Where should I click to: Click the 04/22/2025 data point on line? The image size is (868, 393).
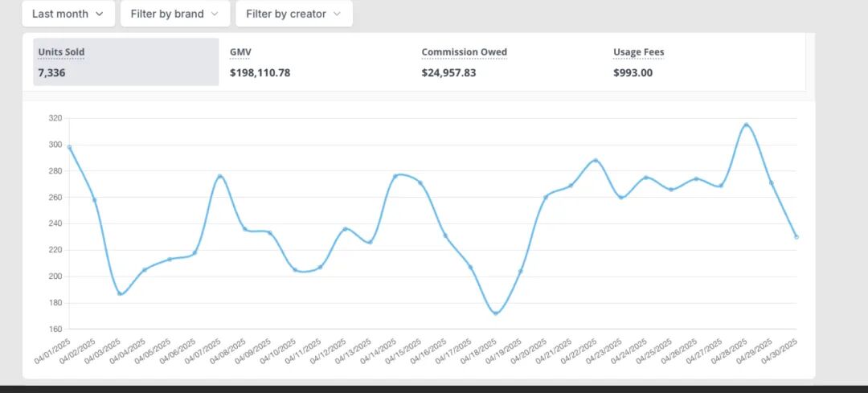[596, 161]
